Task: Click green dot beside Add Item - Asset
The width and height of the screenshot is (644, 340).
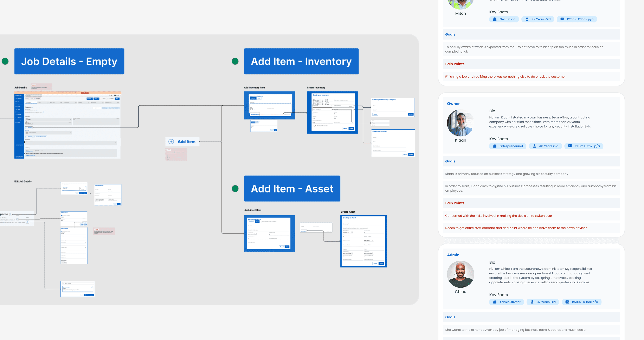Action: pyautogui.click(x=235, y=189)
